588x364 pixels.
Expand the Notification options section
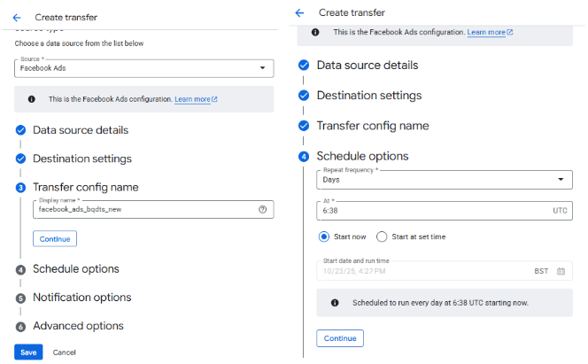pyautogui.click(x=81, y=298)
